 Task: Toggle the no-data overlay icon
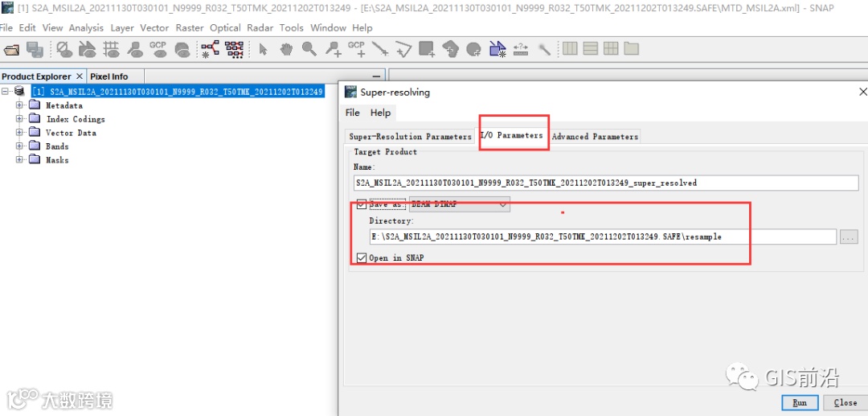pos(65,50)
